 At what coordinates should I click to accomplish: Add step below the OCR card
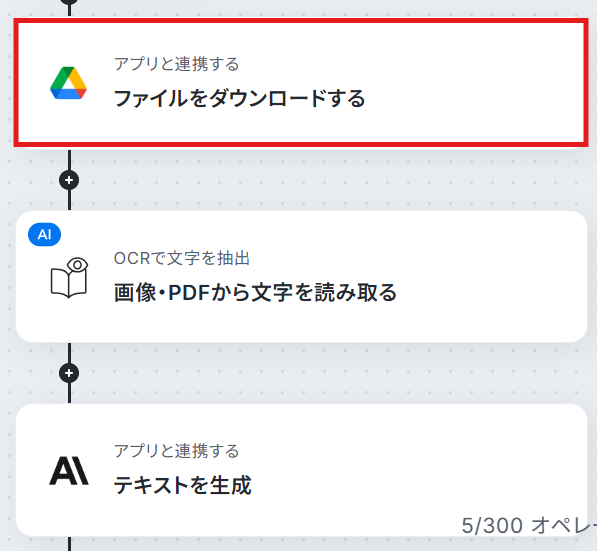[x=69, y=373]
